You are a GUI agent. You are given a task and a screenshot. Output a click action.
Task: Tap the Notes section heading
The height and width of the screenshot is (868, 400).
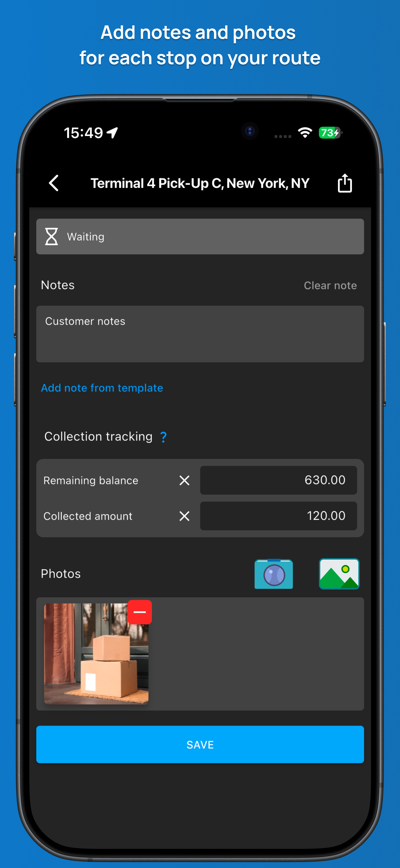click(x=58, y=285)
